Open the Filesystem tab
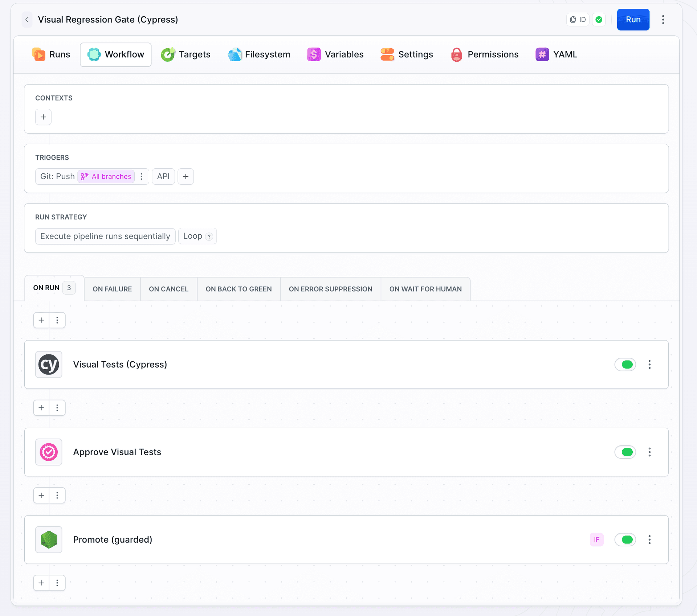Screen dimensions: 697x616 (259, 54)
